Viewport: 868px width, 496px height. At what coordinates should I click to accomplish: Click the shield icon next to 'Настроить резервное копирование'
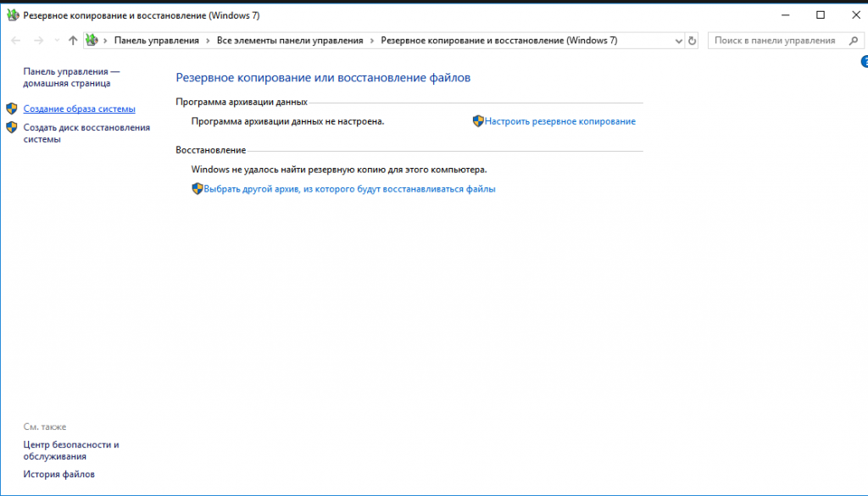(478, 120)
